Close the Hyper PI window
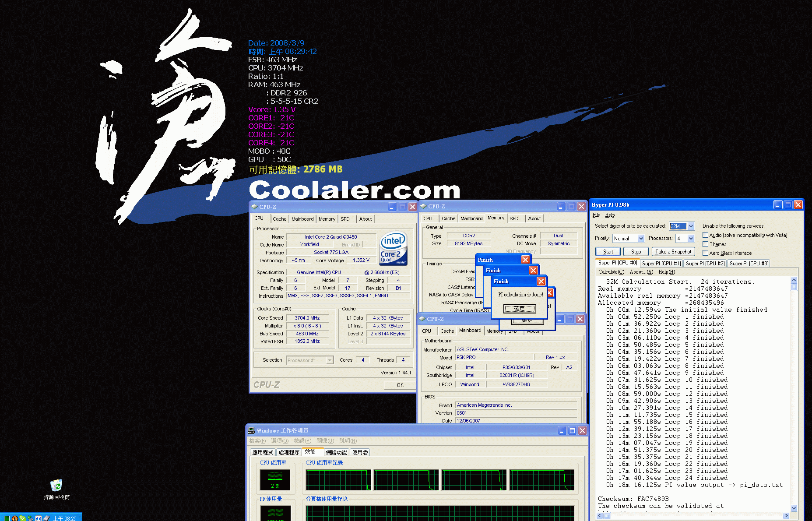Image resolution: width=812 pixels, height=521 pixels. tap(798, 204)
